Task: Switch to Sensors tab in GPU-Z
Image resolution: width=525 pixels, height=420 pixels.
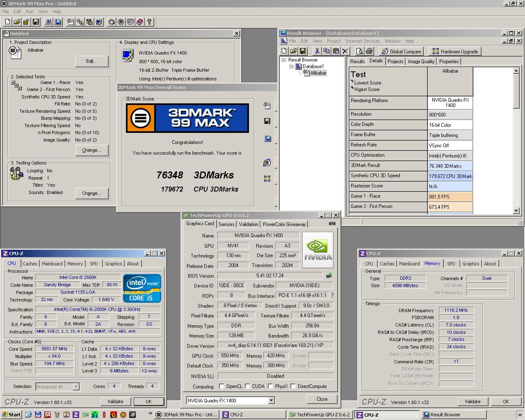Action: (226, 224)
